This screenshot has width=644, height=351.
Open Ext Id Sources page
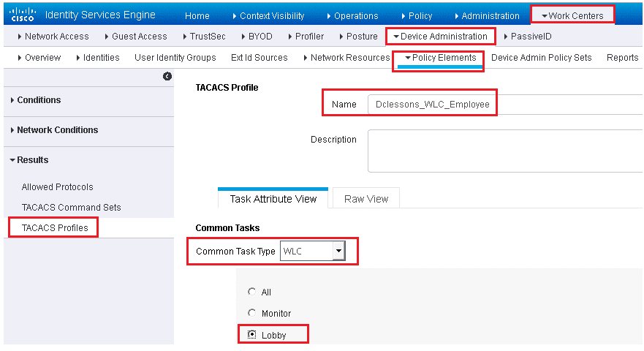point(260,58)
